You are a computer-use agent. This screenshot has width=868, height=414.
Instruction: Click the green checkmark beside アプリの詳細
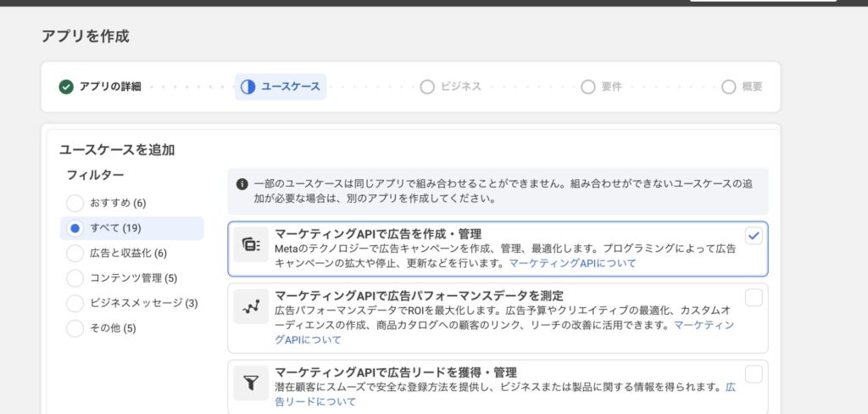[66, 87]
